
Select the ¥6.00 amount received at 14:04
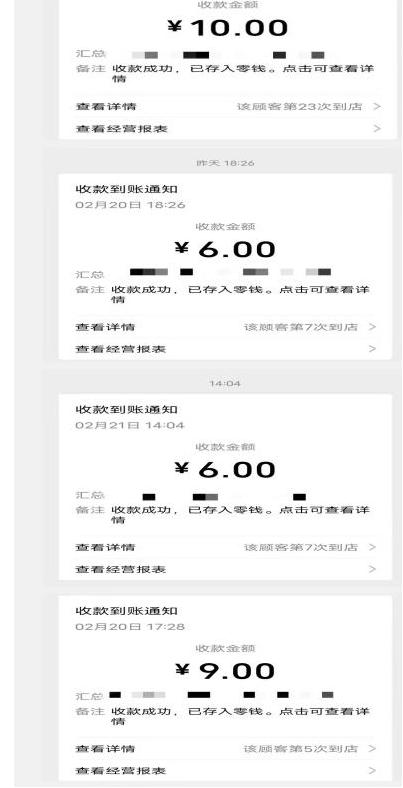pyautogui.click(x=225, y=469)
